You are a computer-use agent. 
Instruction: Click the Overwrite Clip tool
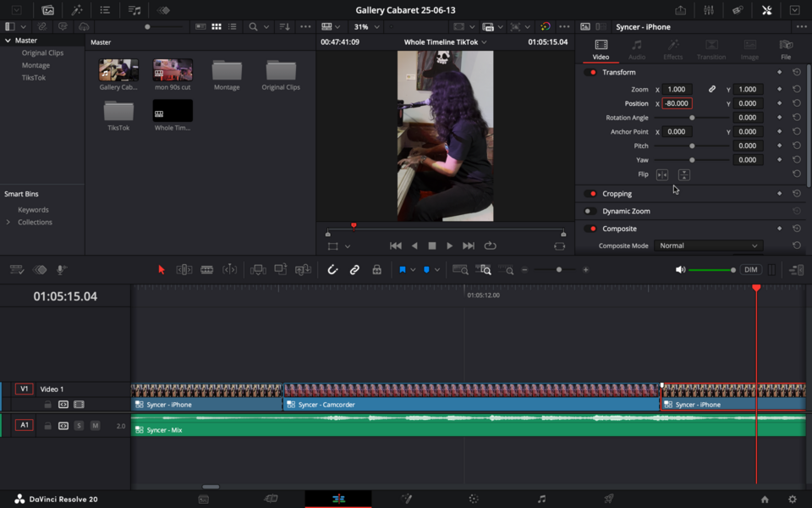(280, 269)
